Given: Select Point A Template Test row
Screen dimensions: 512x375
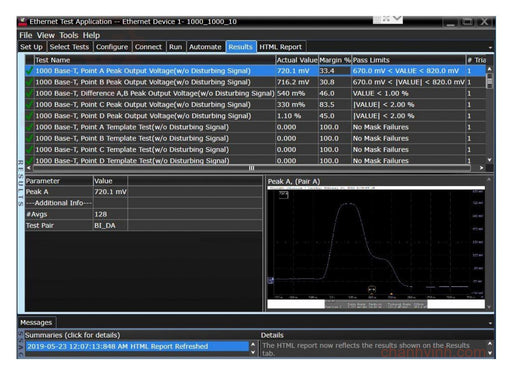Looking at the screenshot, I should point(255,127).
